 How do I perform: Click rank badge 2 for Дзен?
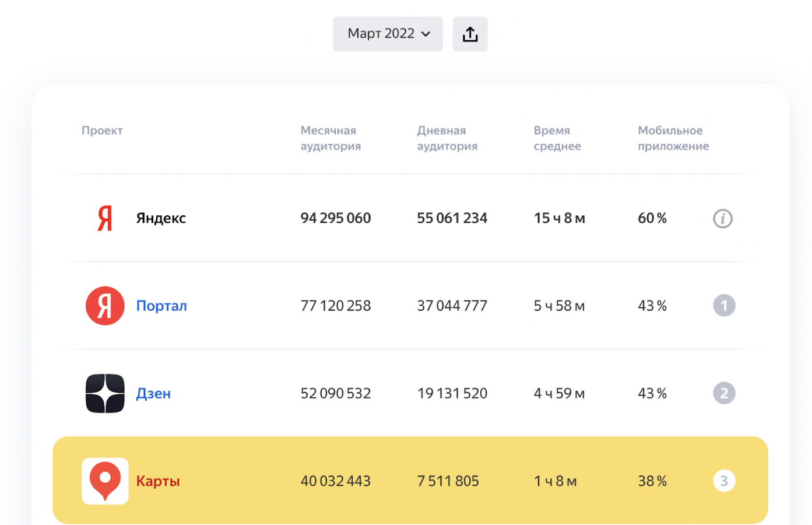tap(724, 393)
